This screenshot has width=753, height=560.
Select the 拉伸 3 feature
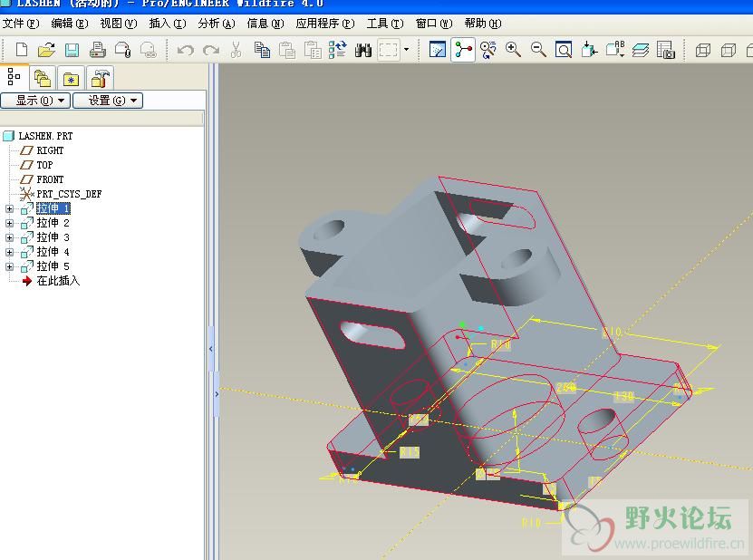53,237
